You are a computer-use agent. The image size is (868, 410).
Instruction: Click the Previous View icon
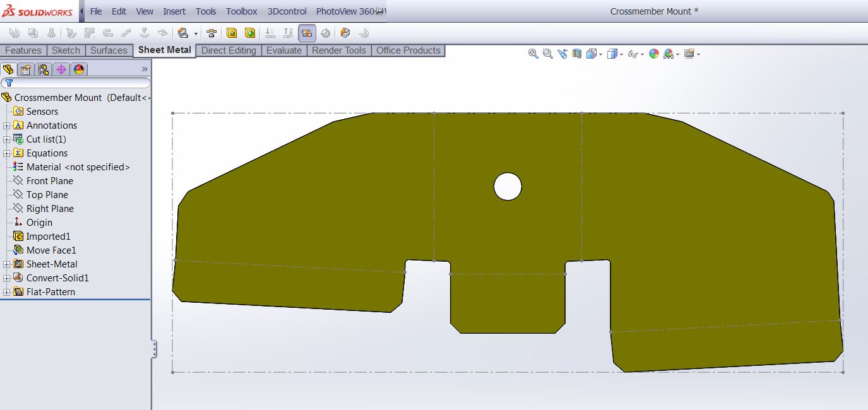click(562, 54)
